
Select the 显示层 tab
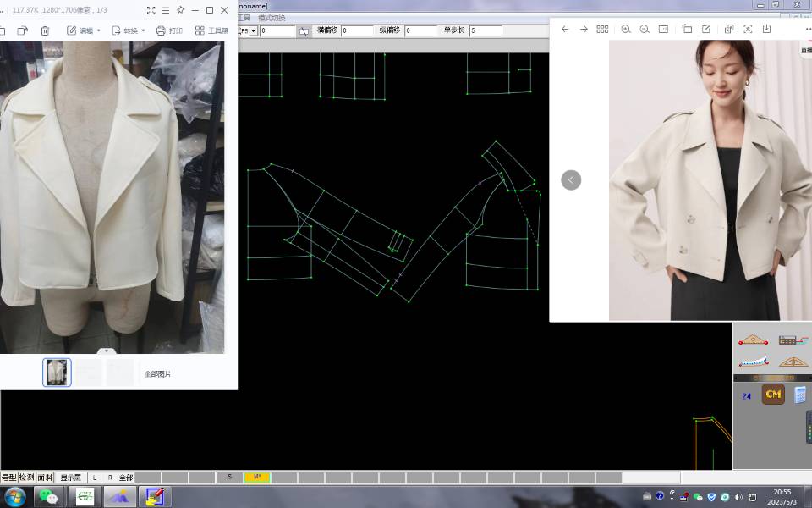[x=70, y=478]
